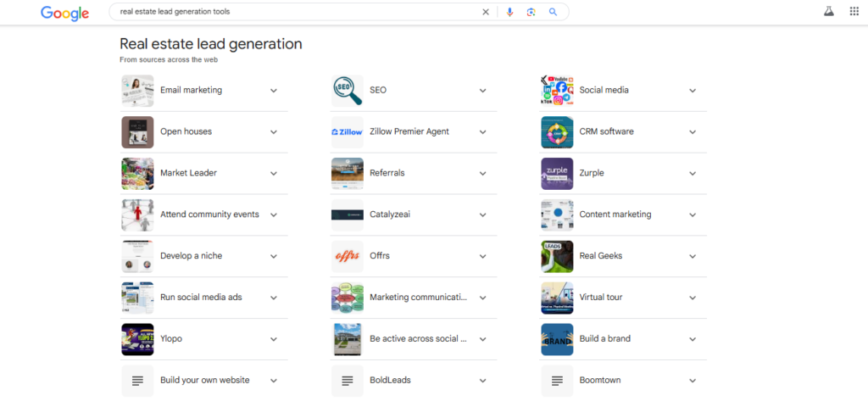
Task: Expand Build your own website chevron
Action: pyautogui.click(x=274, y=381)
